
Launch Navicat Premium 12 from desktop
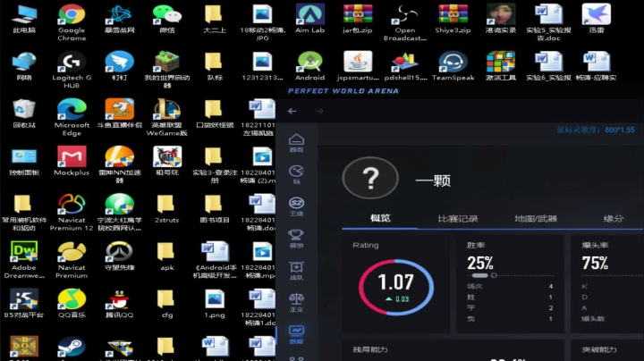pyautogui.click(x=72, y=213)
